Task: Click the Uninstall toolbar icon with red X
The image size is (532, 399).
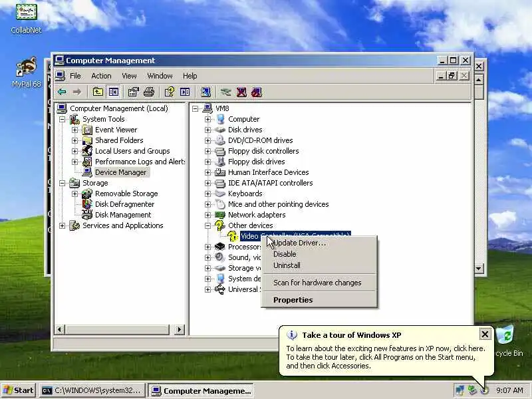Action: coord(241,92)
